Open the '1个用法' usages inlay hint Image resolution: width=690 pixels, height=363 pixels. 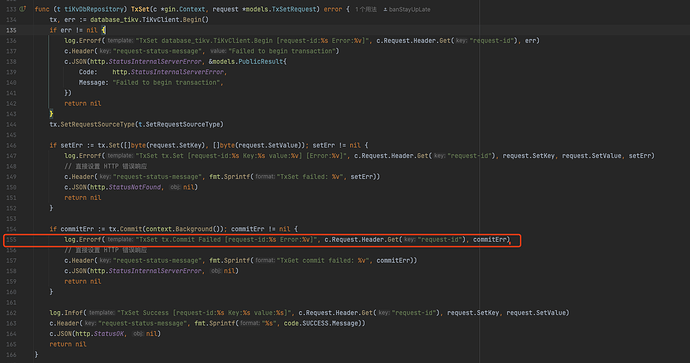(366, 9)
